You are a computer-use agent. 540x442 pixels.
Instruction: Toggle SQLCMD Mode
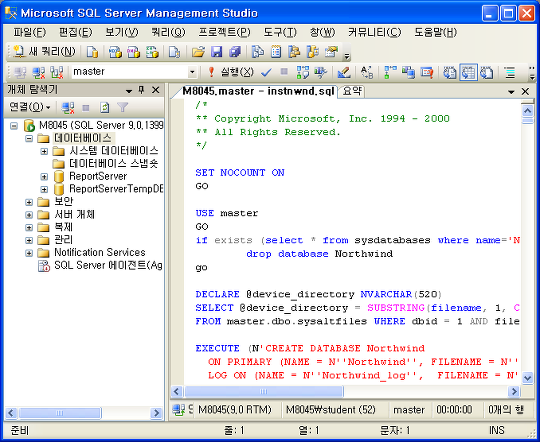427,72
